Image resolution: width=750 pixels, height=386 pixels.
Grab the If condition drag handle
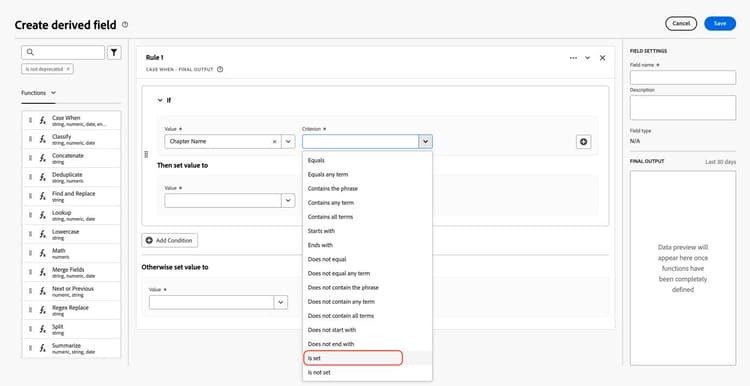(146, 154)
